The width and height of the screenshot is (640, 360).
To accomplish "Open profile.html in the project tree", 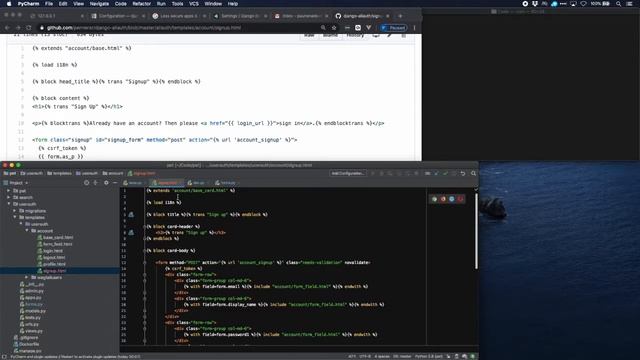I will (51, 264).
